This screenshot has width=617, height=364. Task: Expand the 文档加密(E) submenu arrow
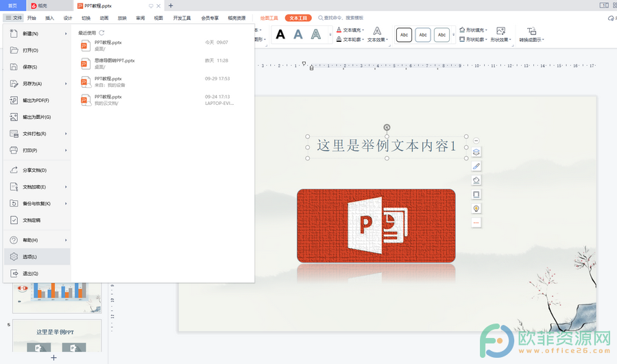point(66,187)
